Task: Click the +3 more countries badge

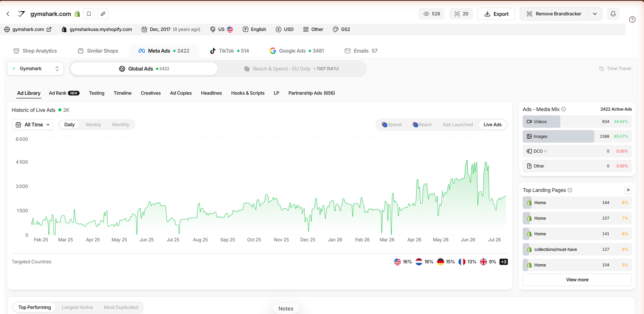Action: coord(504,262)
